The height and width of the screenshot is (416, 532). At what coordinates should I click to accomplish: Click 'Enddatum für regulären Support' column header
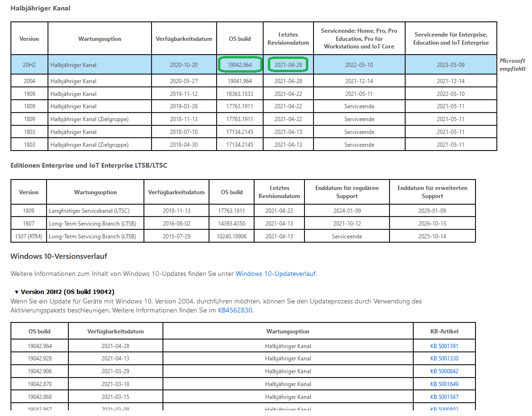click(347, 192)
